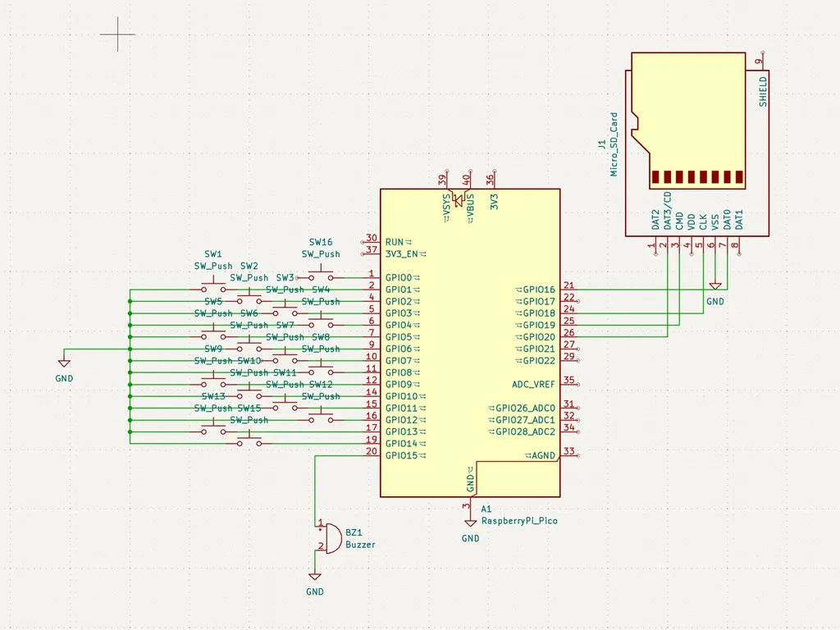Click the 'VDD' pin label on the SD card
Viewport: 840px width, 630px height.
pyautogui.click(x=691, y=221)
